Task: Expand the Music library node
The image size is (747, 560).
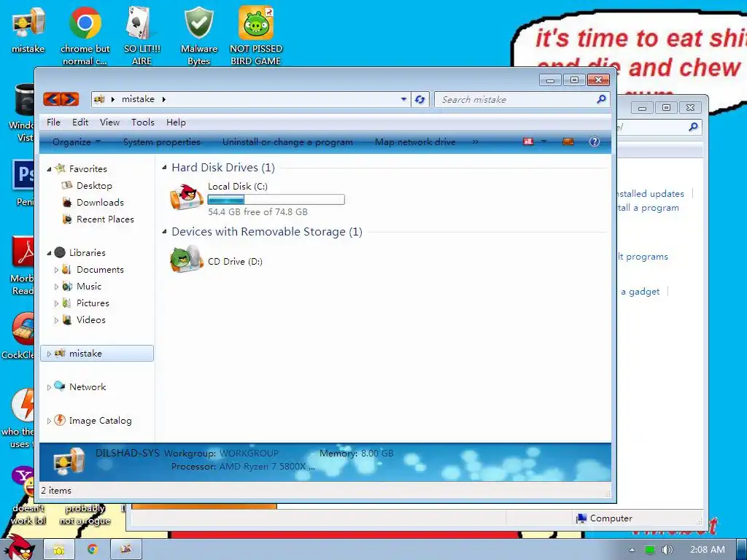Action: pyautogui.click(x=56, y=287)
